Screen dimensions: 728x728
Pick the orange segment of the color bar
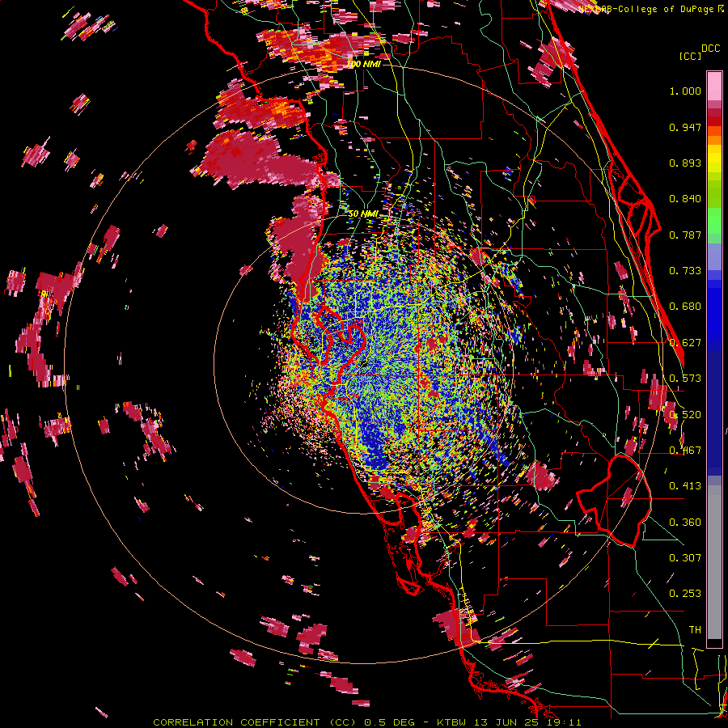pyautogui.click(x=714, y=136)
